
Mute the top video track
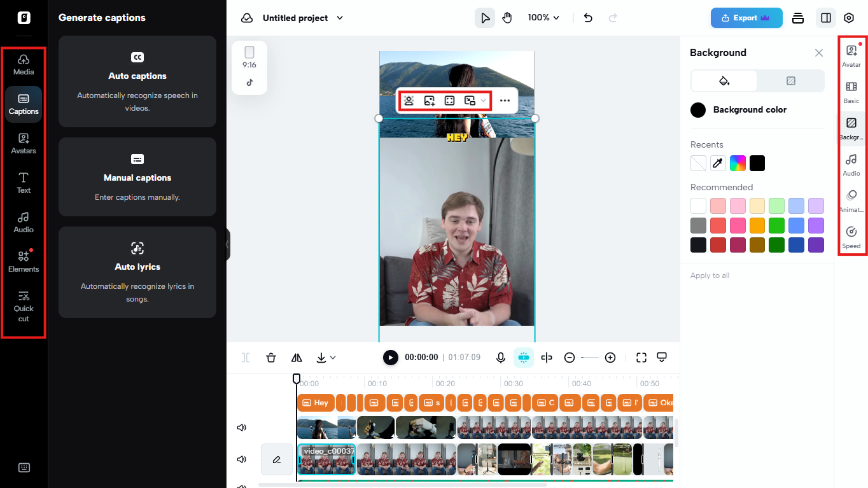[242, 428]
